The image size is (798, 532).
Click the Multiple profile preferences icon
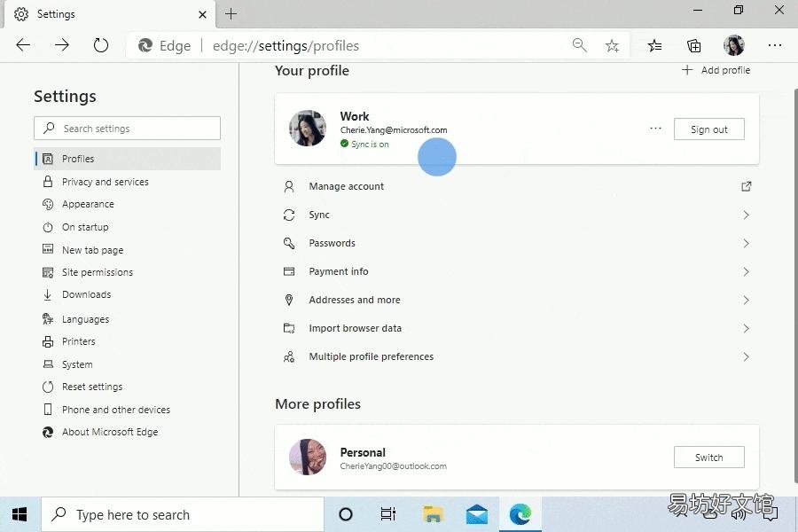point(289,356)
